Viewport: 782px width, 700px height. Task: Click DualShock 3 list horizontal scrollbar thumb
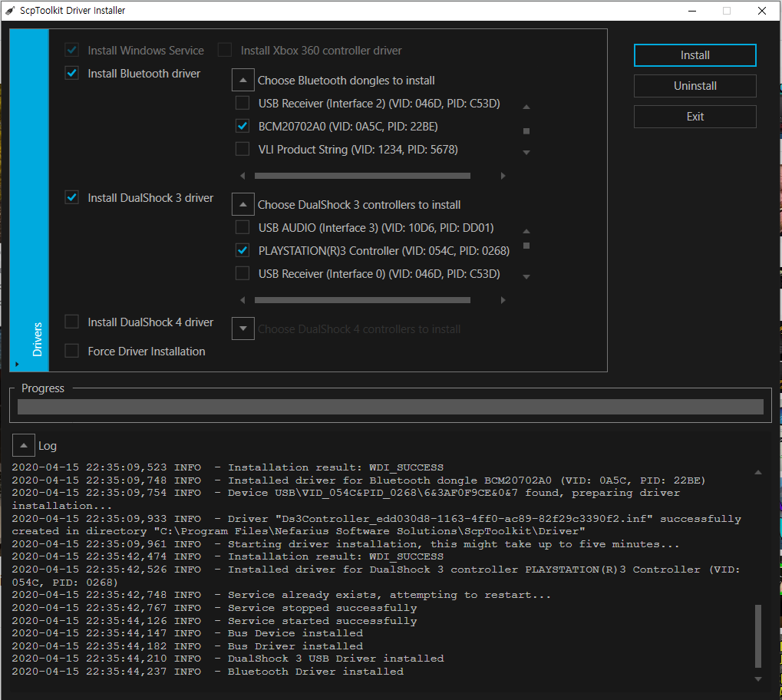[x=362, y=300]
